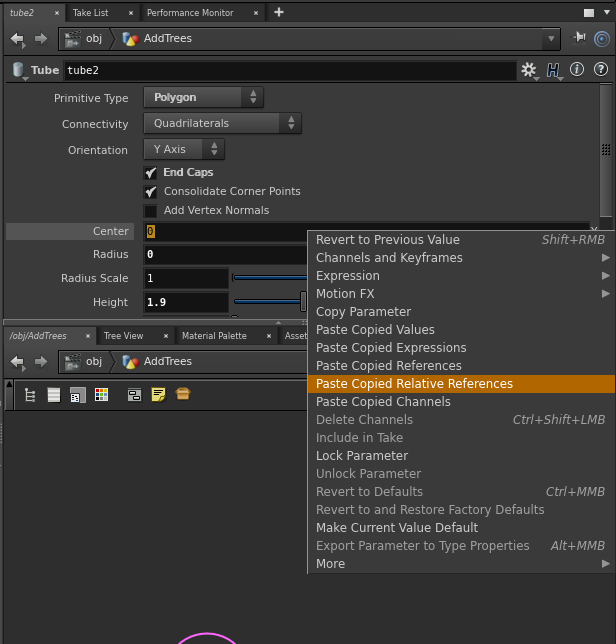Viewport: 616px width, 644px height.
Task: Click the blue follow-selection target icon
Action: coord(602,39)
